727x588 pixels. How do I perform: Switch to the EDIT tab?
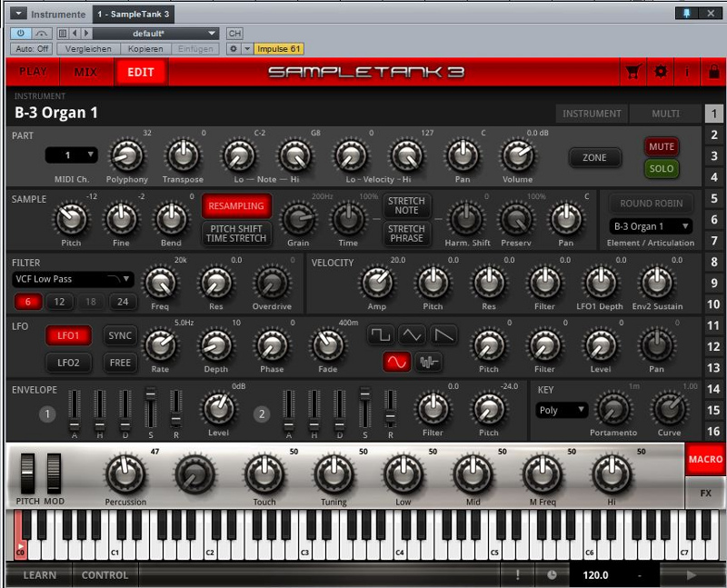(141, 72)
